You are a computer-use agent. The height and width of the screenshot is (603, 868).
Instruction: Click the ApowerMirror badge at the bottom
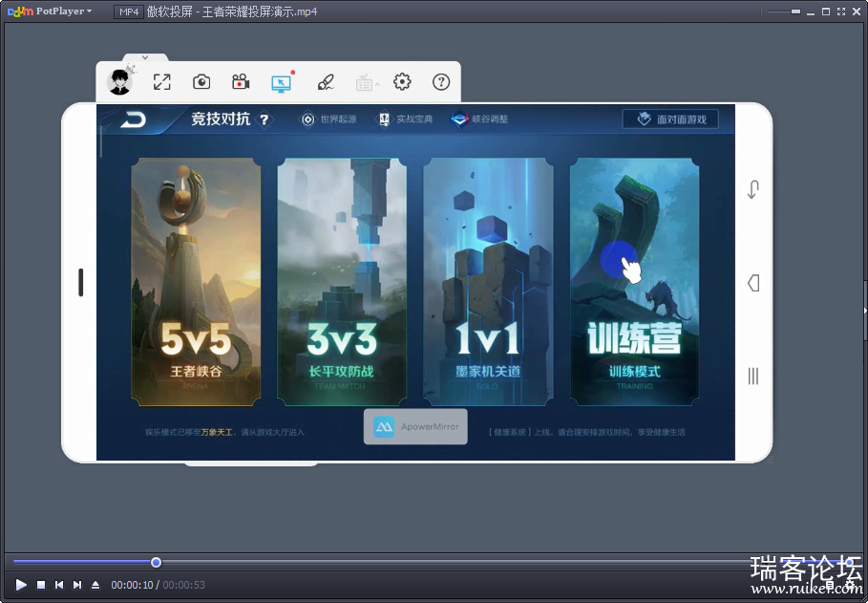tap(415, 427)
